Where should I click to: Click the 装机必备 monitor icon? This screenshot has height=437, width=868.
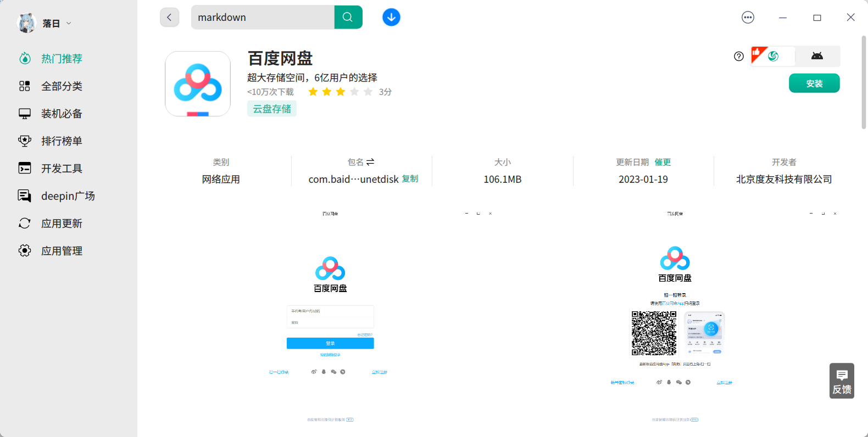point(25,114)
